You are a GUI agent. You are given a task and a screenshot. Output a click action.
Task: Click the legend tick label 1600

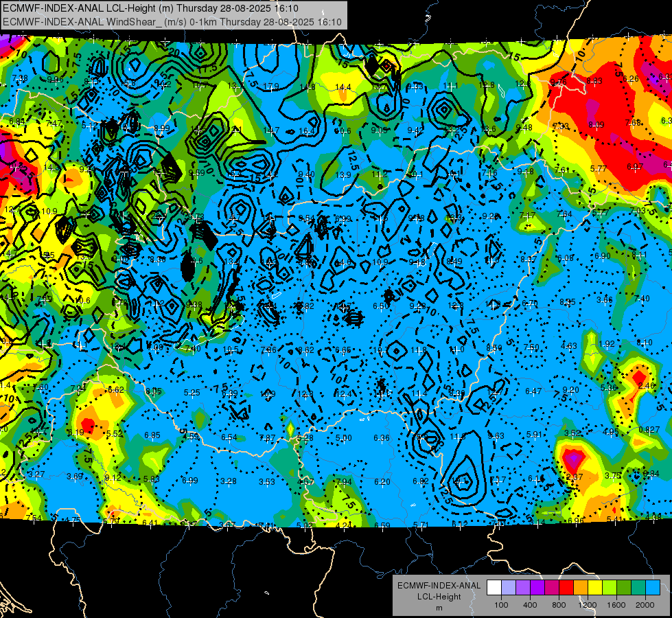pos(616,605)
